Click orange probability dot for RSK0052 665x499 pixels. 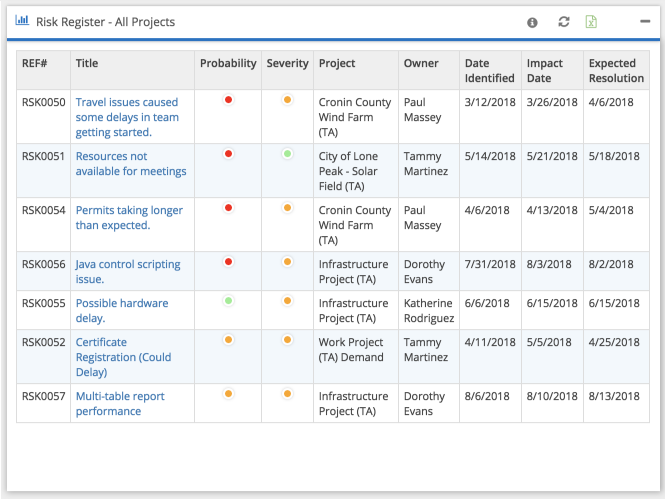pyautogui.click(x=228, y=340)
